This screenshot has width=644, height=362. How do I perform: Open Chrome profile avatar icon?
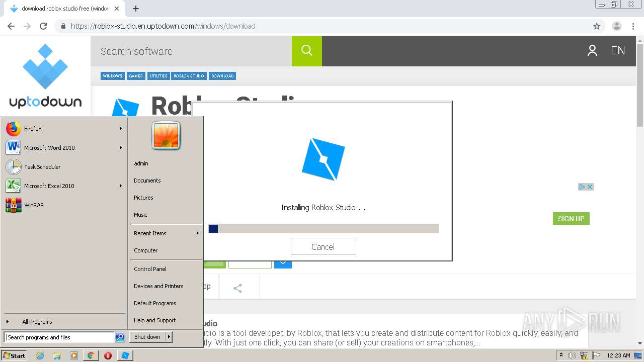617,26
